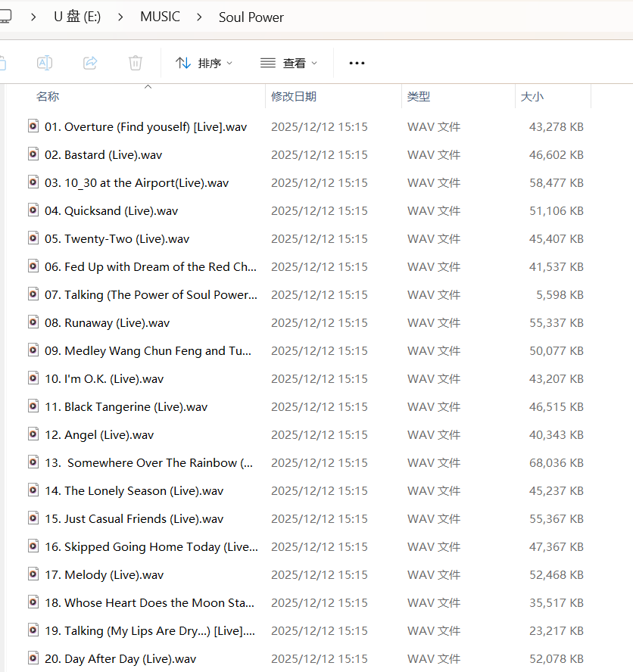Select file name 14. The Lonely Season (Live).wav
The width and height of the screenshot is (633, 672).
[134, 490]
